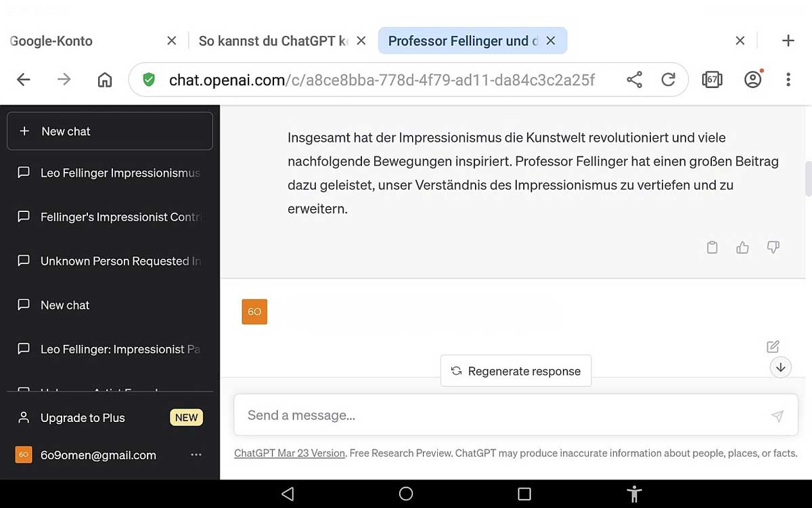This screenshot has width=812, height=508.
Task: Click chat bubble icon beside Fellinger's Impressionist
Action: coord(24,217)
